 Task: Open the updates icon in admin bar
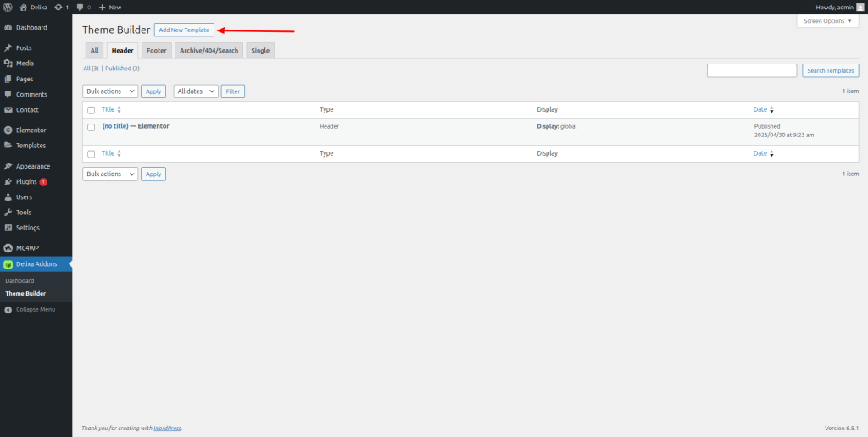(58, 7)
